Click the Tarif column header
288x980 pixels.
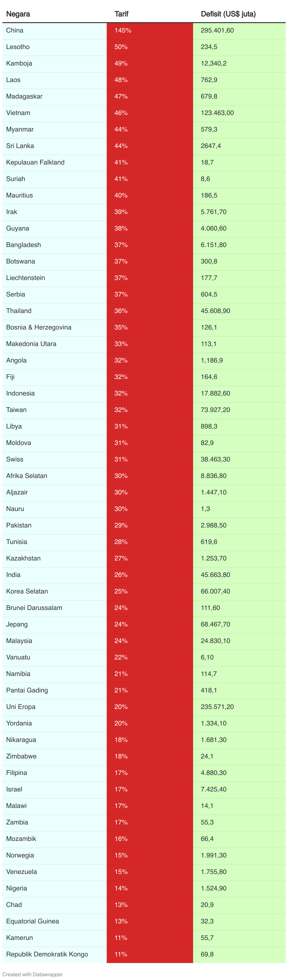tap(121, 14)
